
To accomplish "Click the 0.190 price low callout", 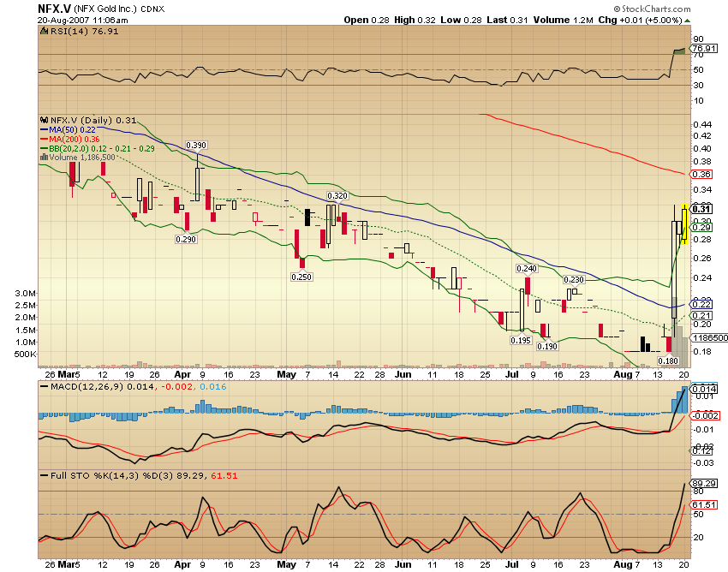I will [x=547, y=346].
